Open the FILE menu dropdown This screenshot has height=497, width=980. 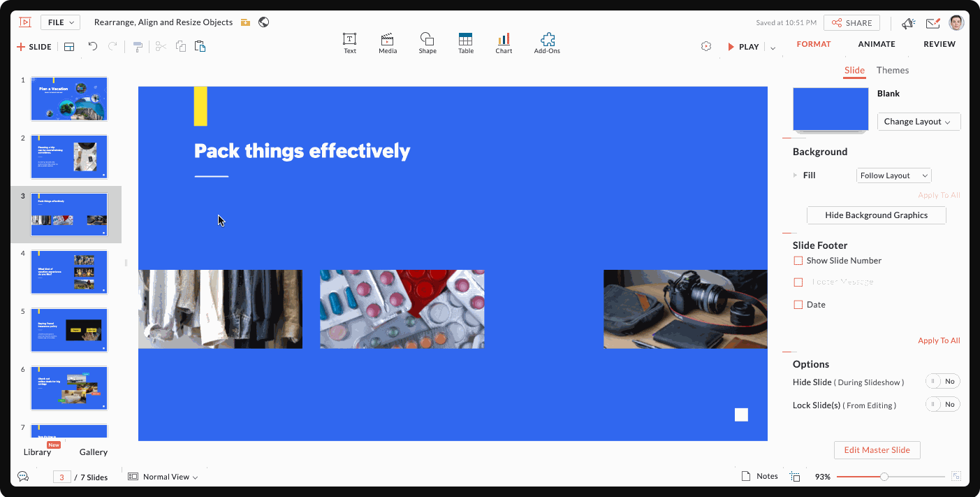(x=60, y=22)
